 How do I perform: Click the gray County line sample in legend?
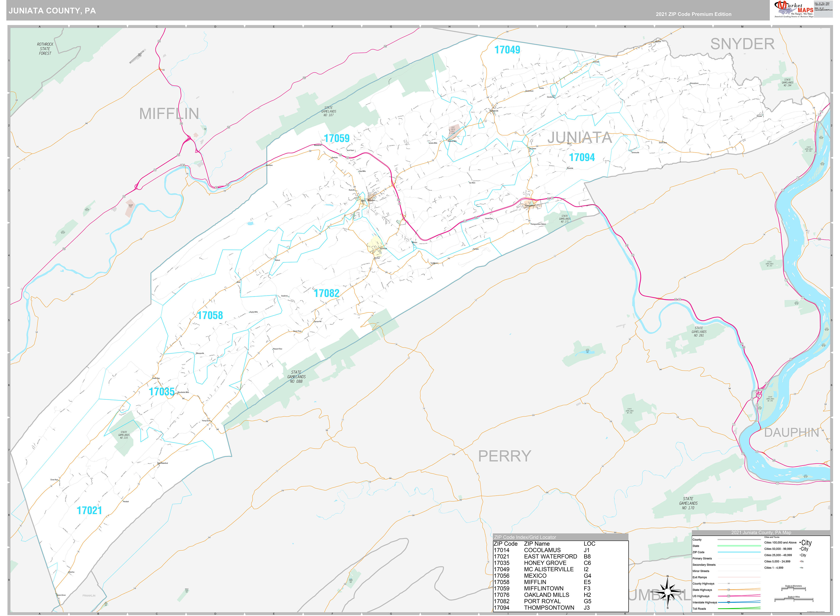click(739, 539)
